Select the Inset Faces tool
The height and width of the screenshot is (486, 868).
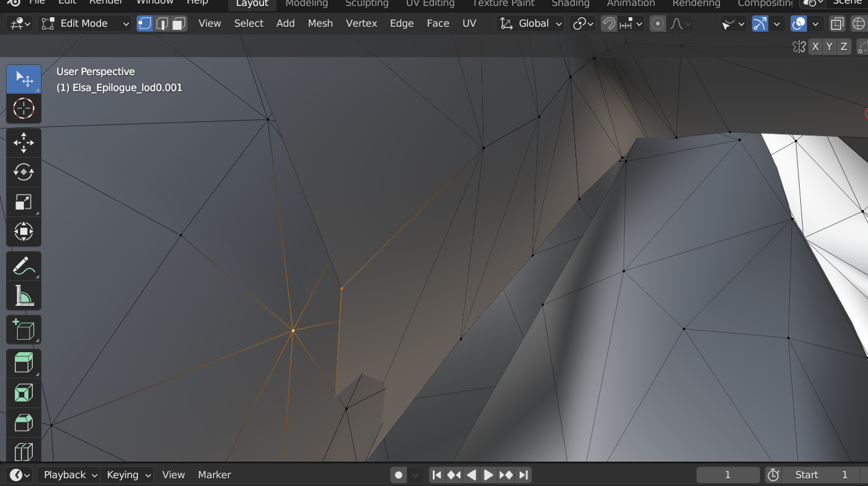pos(24,393)
